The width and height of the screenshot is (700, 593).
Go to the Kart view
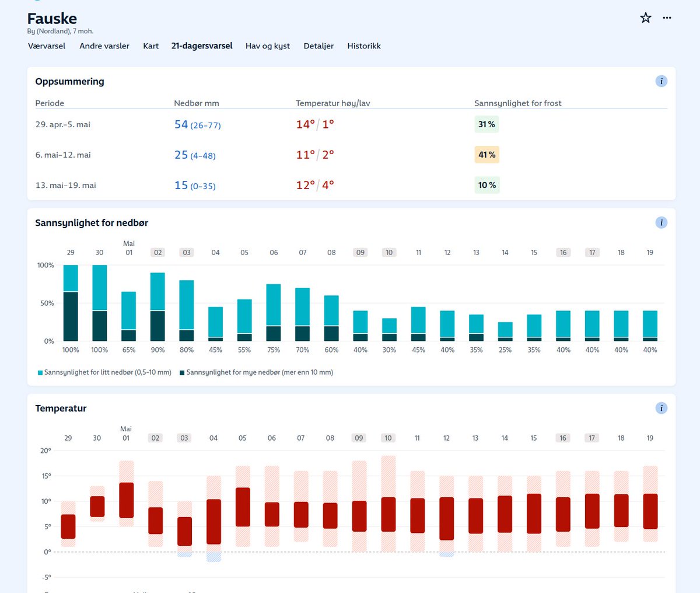[150, 46]
